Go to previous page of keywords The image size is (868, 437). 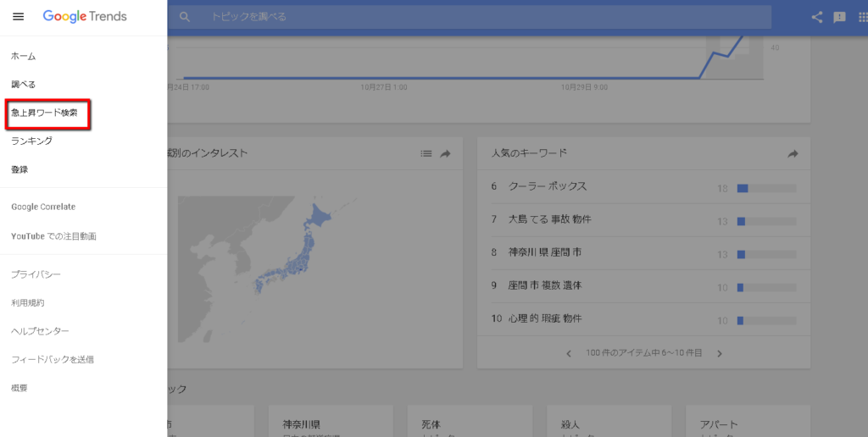pyautogui.click(x=569, y=353)
